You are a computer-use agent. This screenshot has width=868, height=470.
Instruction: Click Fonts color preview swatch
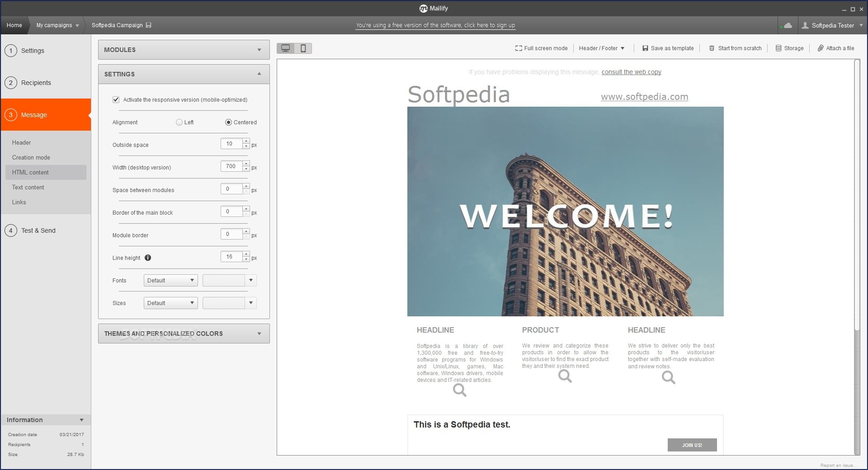coord(224,280)
